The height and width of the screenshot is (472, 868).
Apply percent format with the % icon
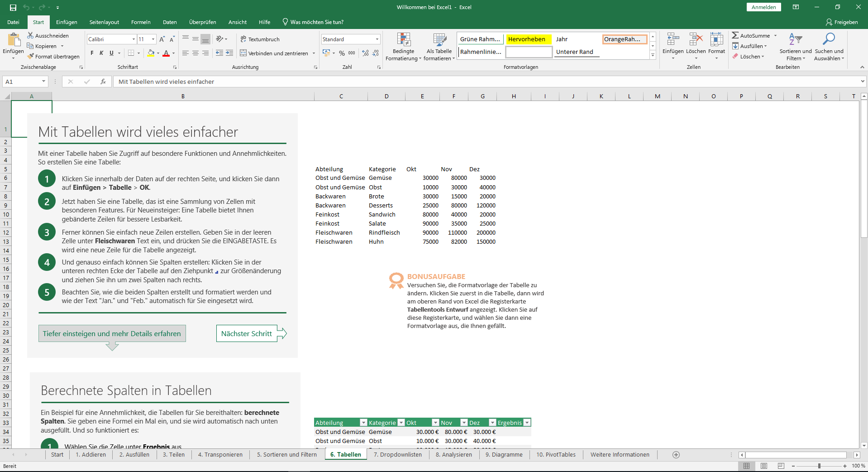click(x=342, y=53)
